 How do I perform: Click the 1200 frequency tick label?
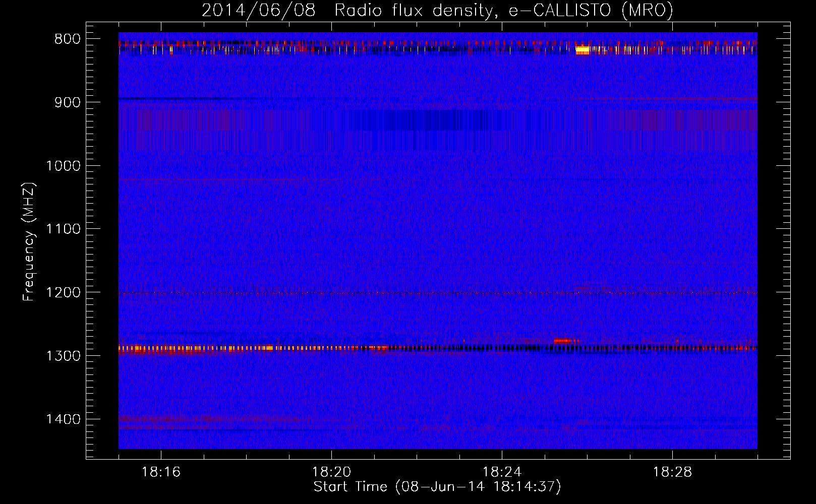coord(63,292)
